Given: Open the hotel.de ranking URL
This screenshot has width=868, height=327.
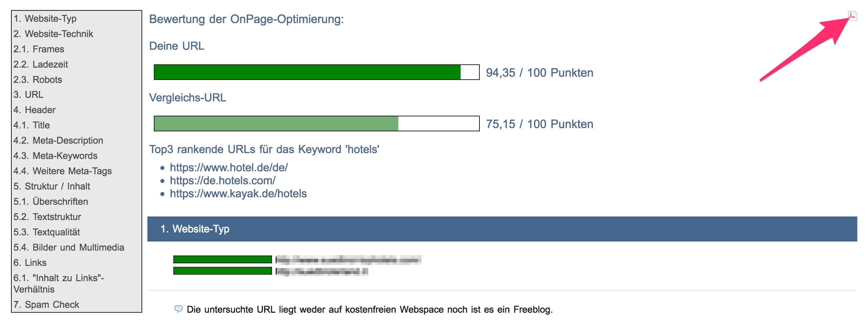Looking at the screenshot, I should click(229, 167).
